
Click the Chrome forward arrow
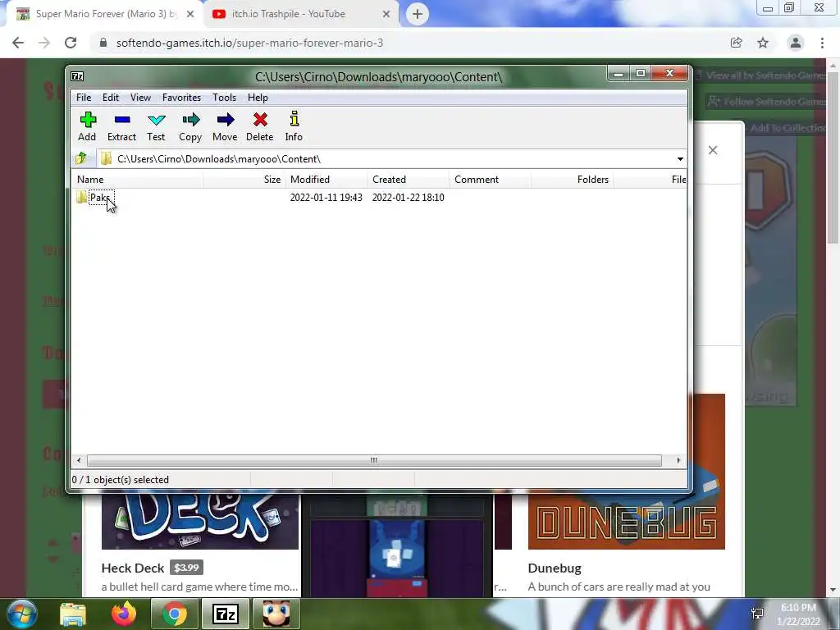pos(44,43)
